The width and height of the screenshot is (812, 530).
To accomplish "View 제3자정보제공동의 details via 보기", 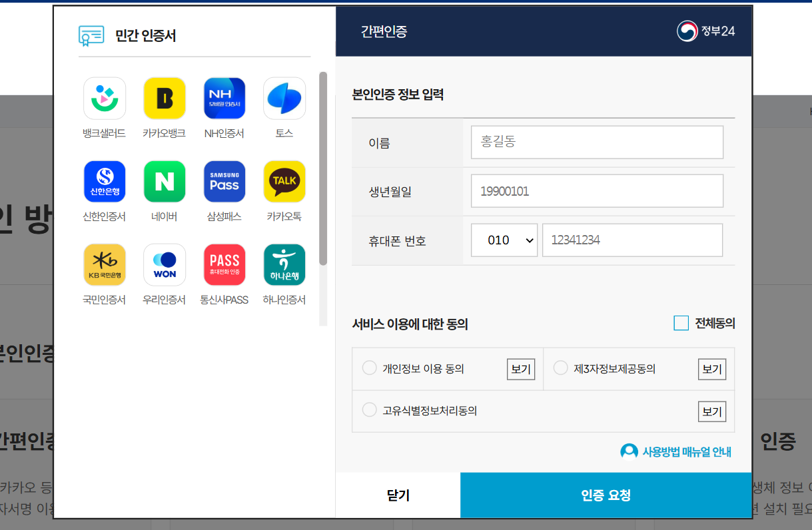I will pyautogui.click(x=712, y=369).
